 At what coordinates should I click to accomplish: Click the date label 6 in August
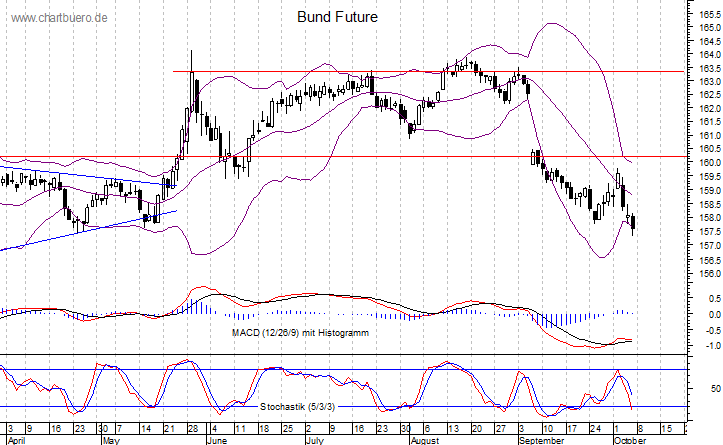point(427,429)
